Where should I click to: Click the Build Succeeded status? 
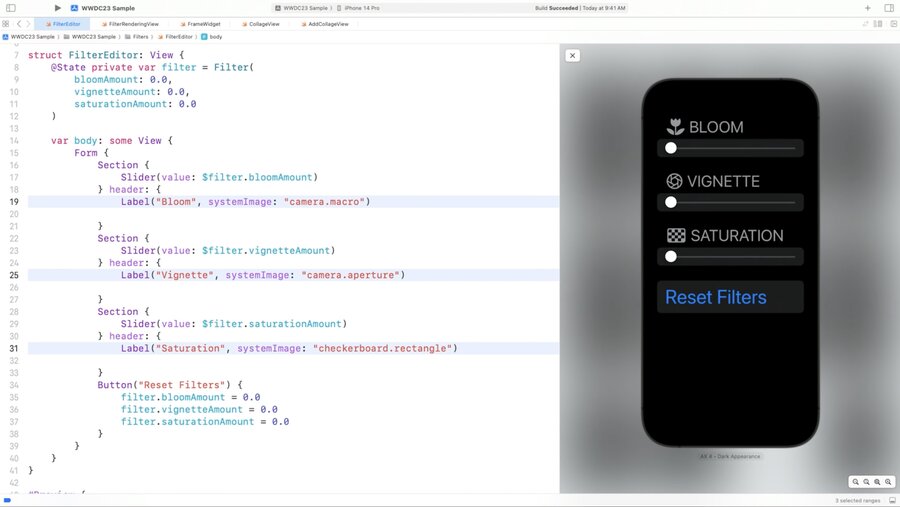tap(556, 8)
